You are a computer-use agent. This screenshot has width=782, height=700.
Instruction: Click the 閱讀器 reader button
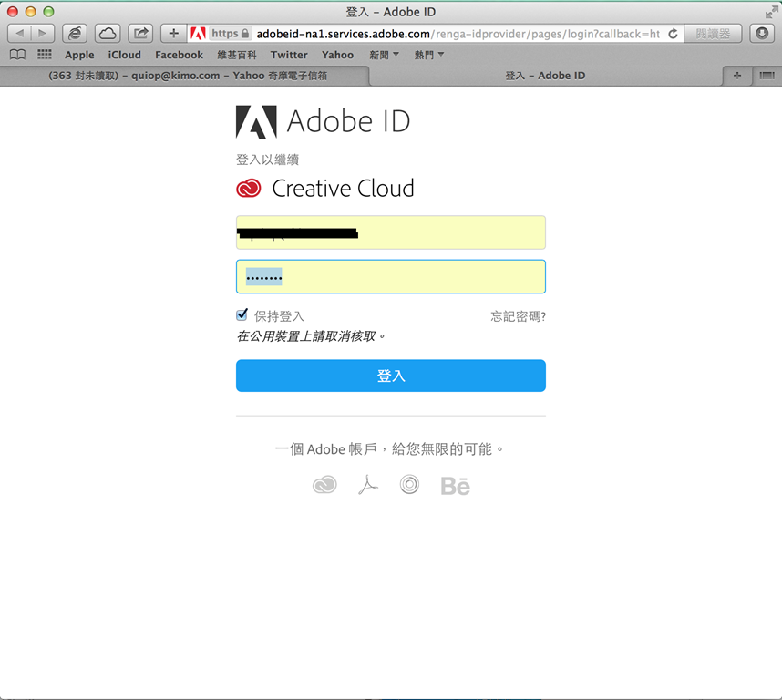pos(713,34)
